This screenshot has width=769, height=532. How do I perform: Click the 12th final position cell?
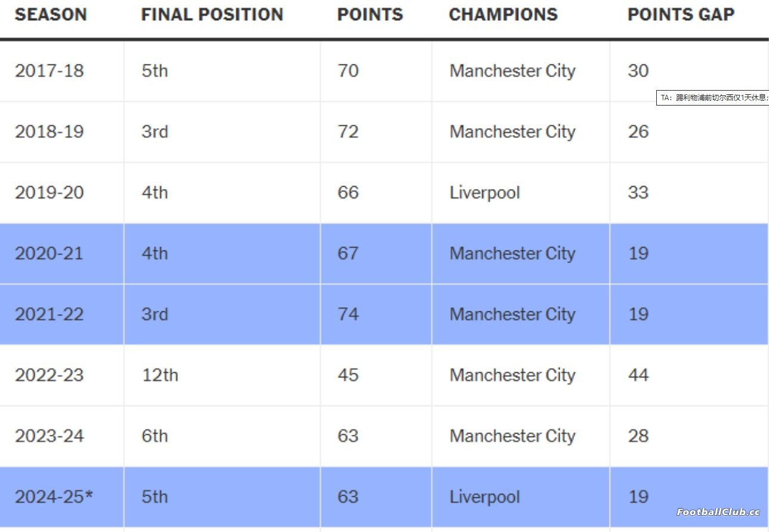click(x=222, y=375)
